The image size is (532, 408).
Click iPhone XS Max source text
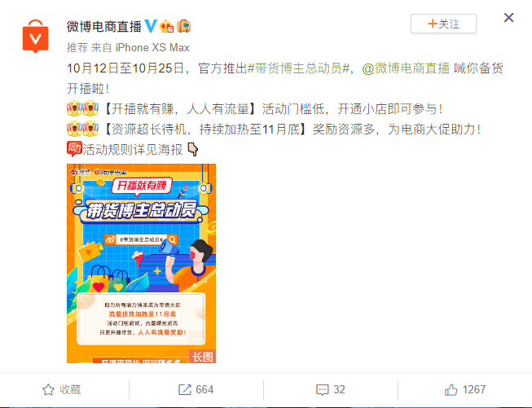tap(152, 47)
